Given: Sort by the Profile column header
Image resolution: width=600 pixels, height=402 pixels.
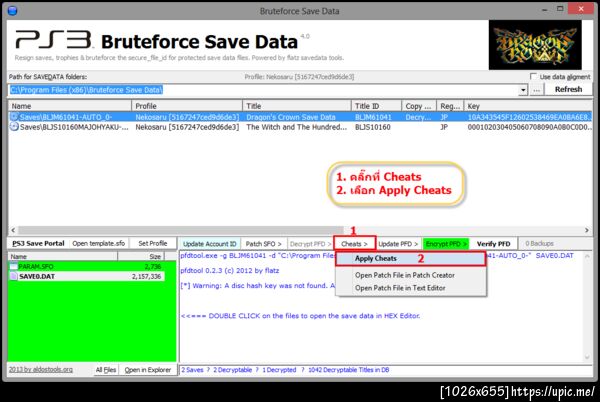Looking at the screenshot, I should click(187, 106).
